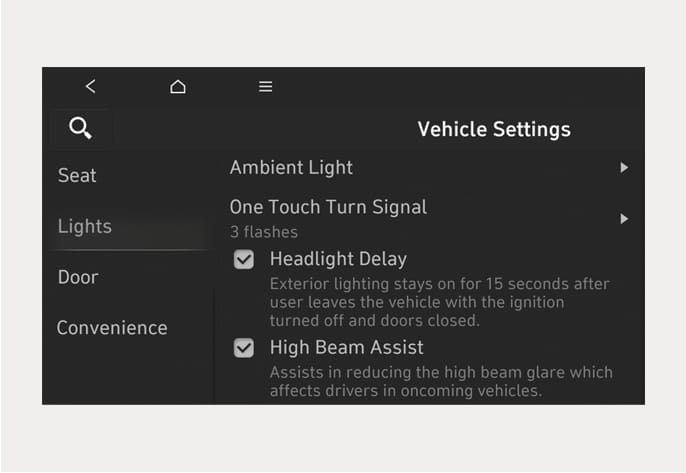Click the search magnifier icon
Image resolution: width=686 pixels, height=473 pixels.
pyautogui.click(x=80, y=128)
